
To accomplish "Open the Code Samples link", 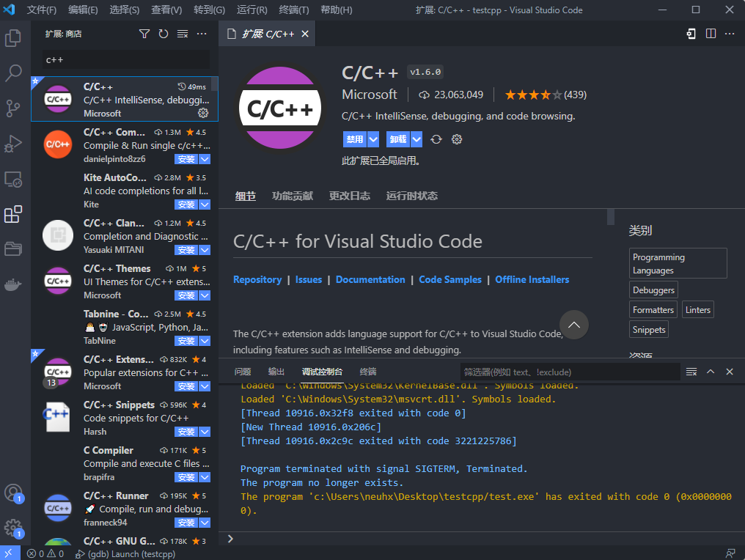I will pyautogui.click(x=450, y=280).
